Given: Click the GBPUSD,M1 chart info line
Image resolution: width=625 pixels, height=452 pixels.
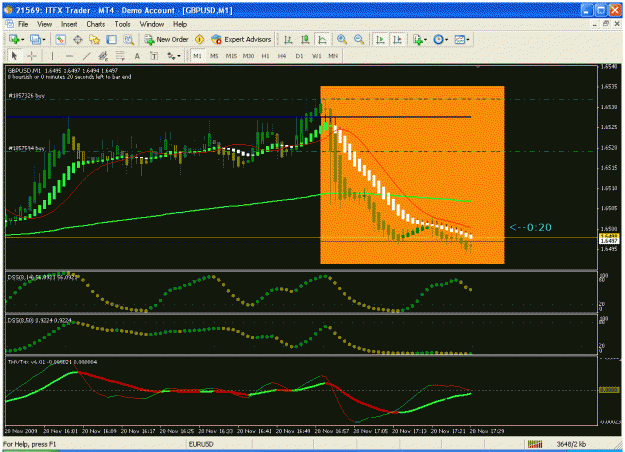Looking at the screenshot, I should click(63, 71).
